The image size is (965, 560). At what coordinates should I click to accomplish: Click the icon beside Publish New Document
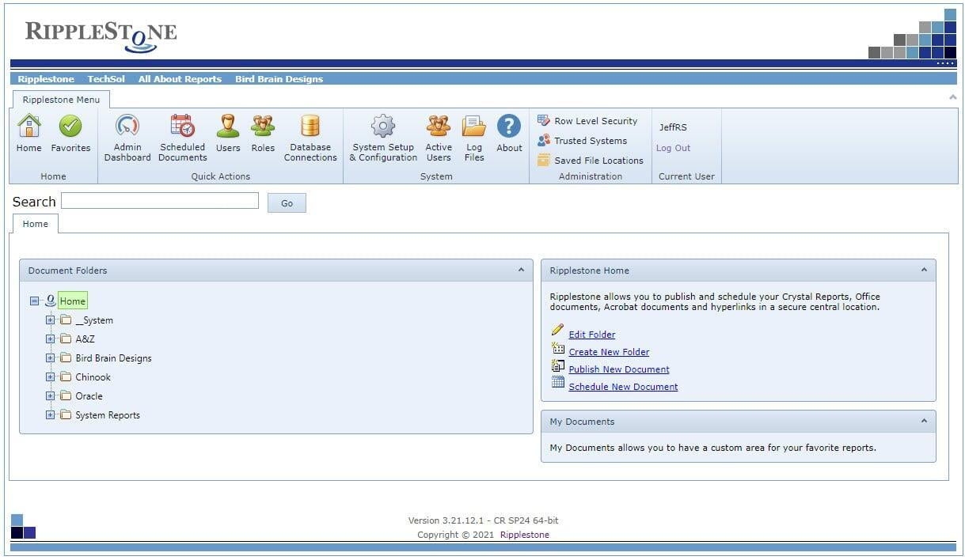pos(558,365)
